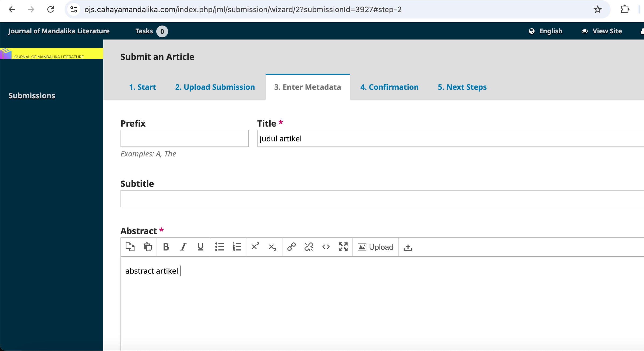Toggle bold formatting in Abstract editor
The image size is (644, 351).
pyautogui.click(x=166, y=247)
